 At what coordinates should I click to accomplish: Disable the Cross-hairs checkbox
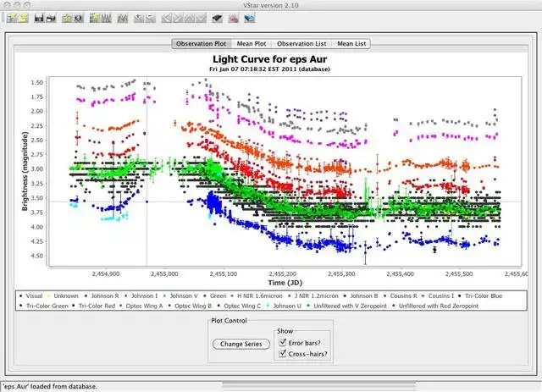(x=281, y=353)
